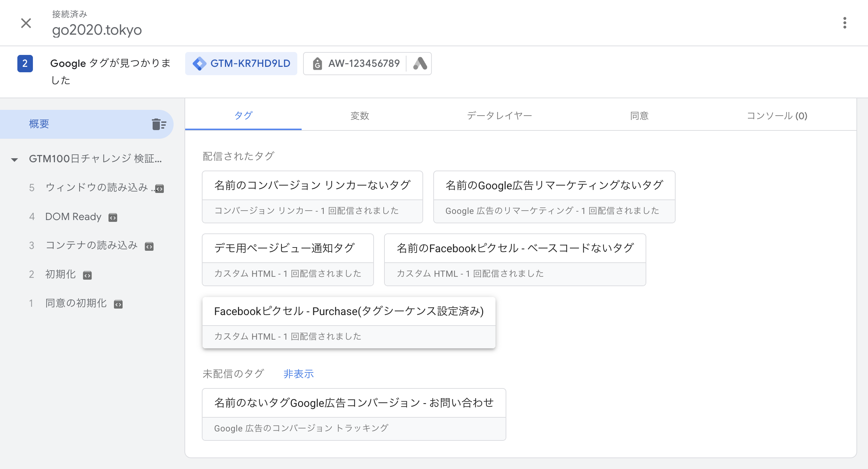Viewport: 868px width, 469px height.
Task: Click the Google Ads logo icon
Action: tap(420, 64)
